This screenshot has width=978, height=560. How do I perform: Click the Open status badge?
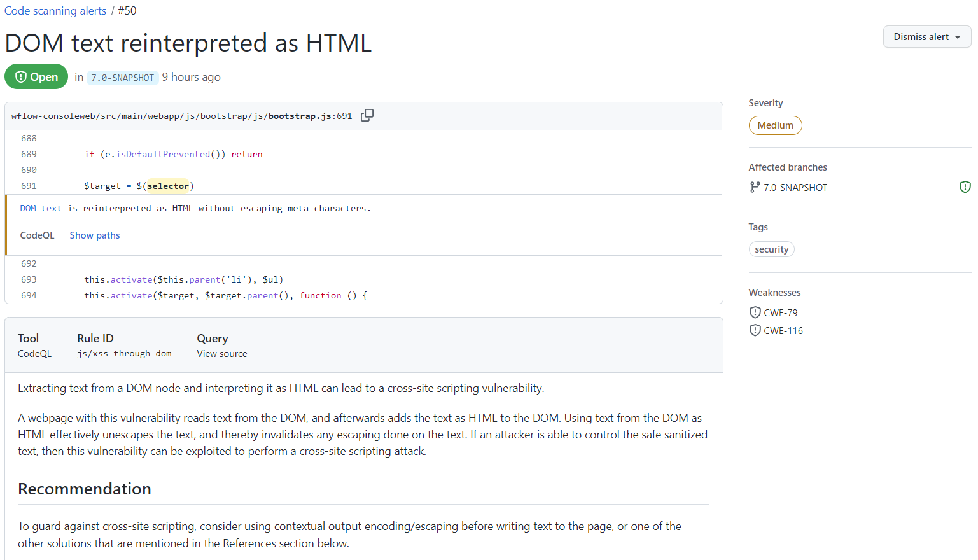(36, 76)
